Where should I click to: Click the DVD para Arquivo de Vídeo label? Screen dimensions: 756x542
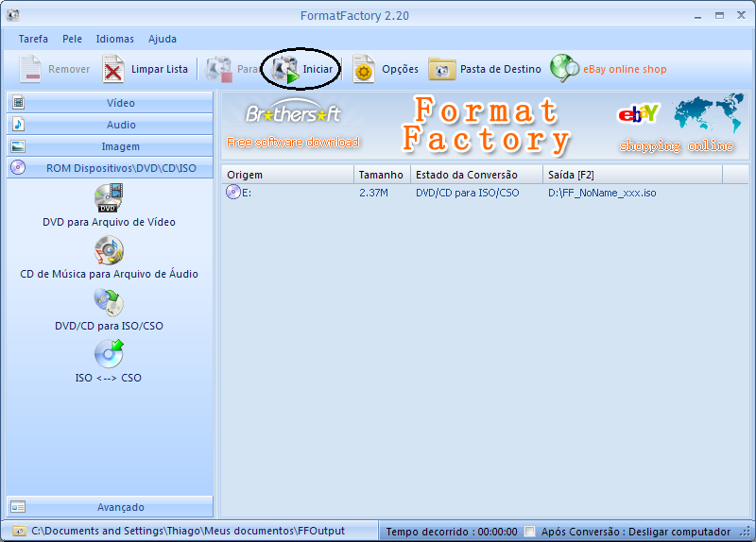point(109,222)
